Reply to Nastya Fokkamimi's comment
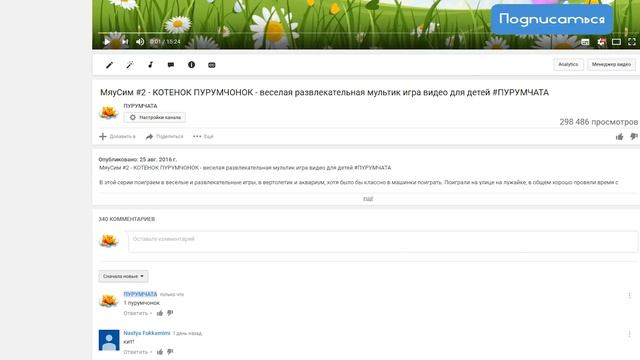This screenshot has width=640, height=360. coord(136,352)
